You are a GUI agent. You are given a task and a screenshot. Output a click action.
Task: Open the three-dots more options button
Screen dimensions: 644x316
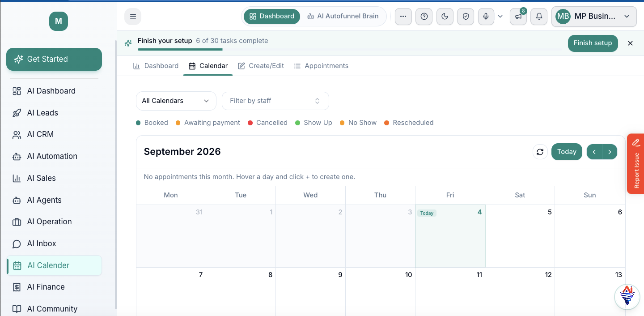coord(403,17)
